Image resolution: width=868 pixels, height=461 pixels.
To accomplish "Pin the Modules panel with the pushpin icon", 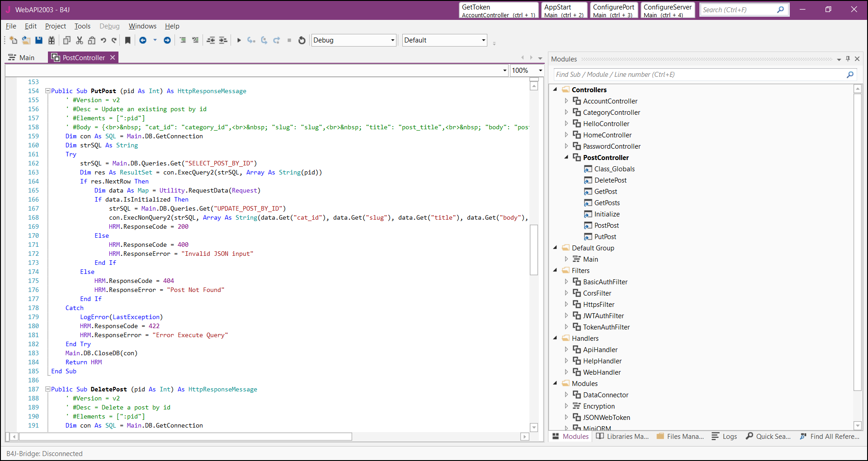I will pyautogui.click(x=848, y=59).
